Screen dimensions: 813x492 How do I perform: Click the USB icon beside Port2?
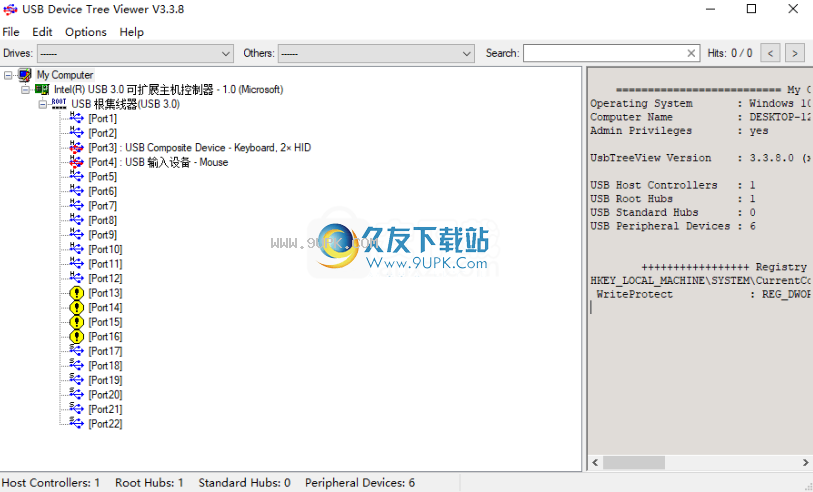[x=76, y=133]
